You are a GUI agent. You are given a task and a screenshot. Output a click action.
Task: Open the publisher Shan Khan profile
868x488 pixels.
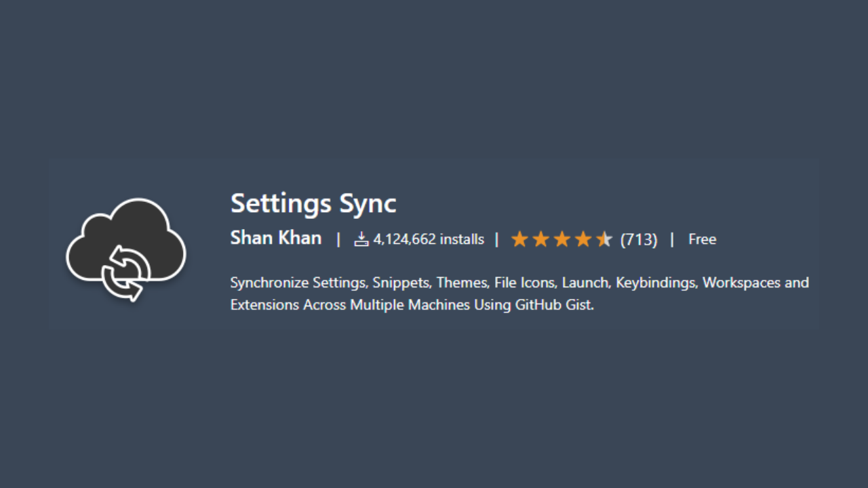click(276, 238)
